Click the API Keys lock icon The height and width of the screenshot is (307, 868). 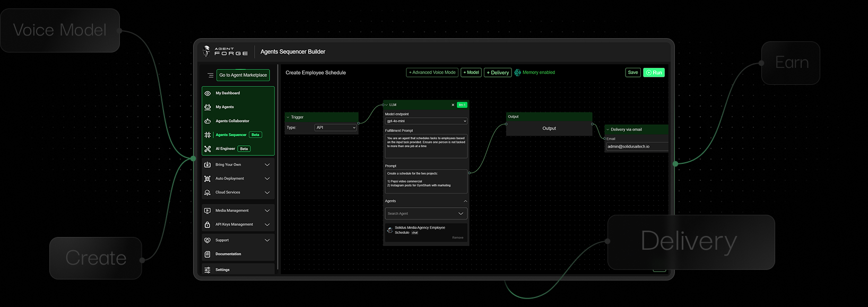[x=207, y=225]
